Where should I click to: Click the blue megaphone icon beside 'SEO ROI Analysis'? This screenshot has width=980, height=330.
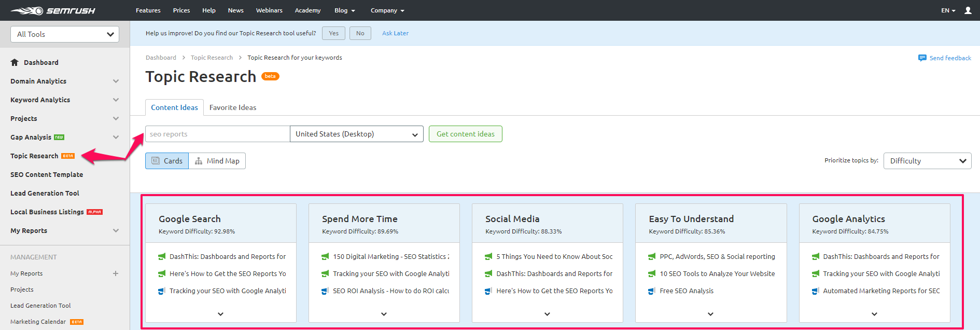pyautogui.click(x=325, y=291)
